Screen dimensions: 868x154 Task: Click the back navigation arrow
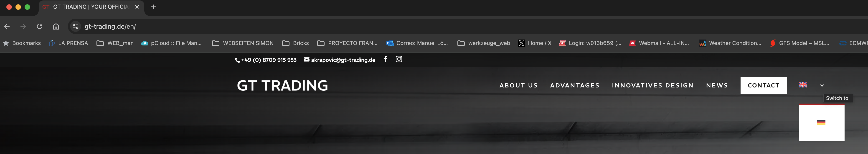click(x=7, y=26)
